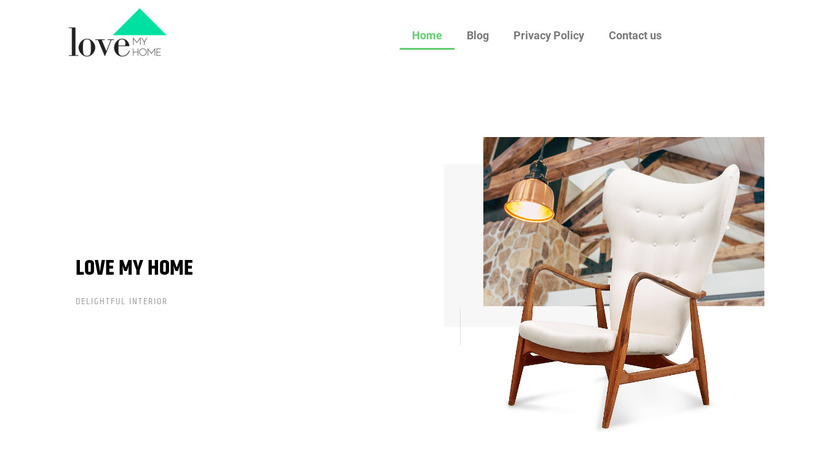This screenshot has width=840, height=472.
Task: Click the 'MY HOME' text in logo
Action: click(146, 47)
